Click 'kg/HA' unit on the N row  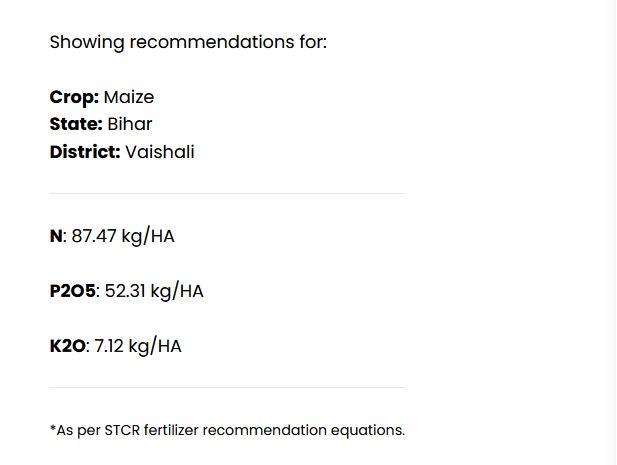pos(148,236)
